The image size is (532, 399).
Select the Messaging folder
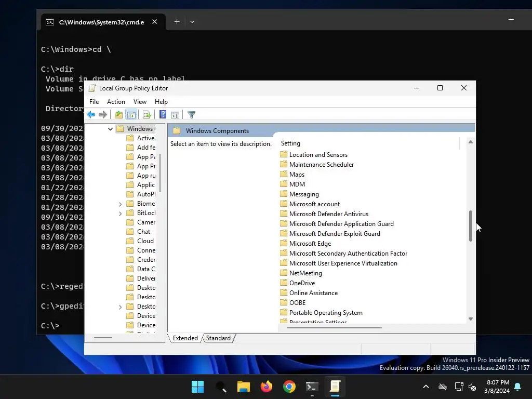click(300, 194)
